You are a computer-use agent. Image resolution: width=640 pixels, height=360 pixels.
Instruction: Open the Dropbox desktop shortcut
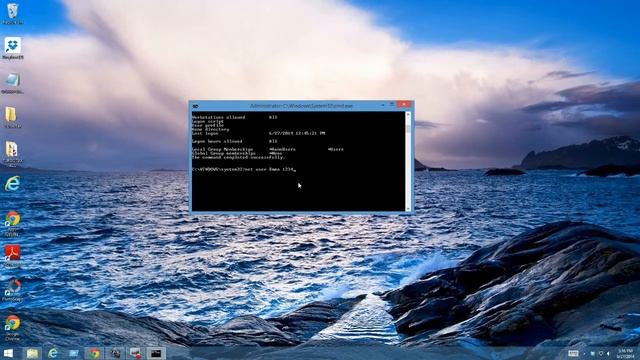coord(13,48)
